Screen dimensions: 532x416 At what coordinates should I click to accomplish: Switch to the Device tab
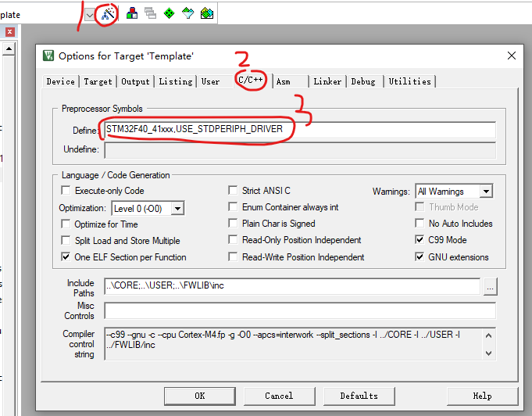click(61, 81)
